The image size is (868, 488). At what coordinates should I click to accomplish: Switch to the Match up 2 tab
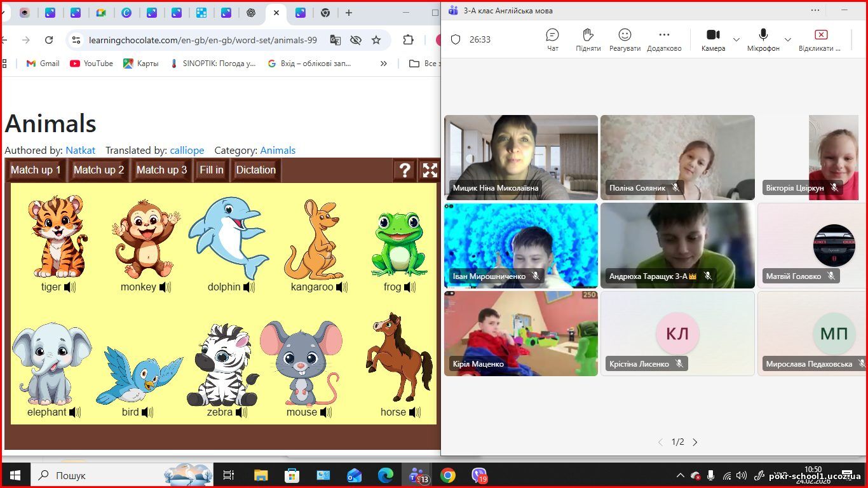(x=98, y=170)
